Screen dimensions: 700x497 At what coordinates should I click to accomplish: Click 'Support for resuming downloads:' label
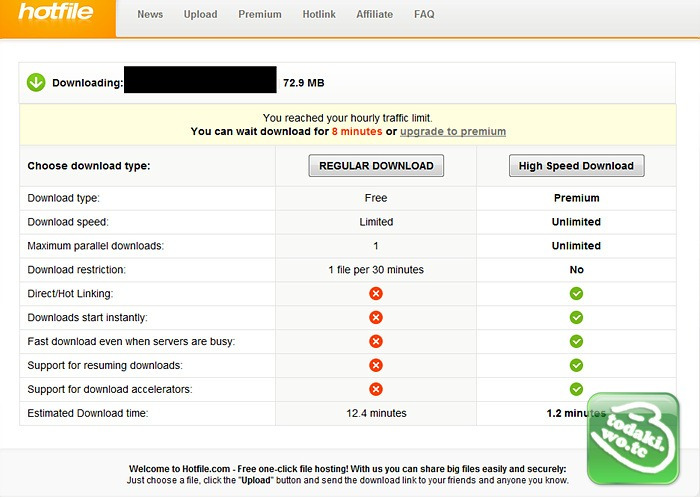pyautogui.click(x=105, y=365)
